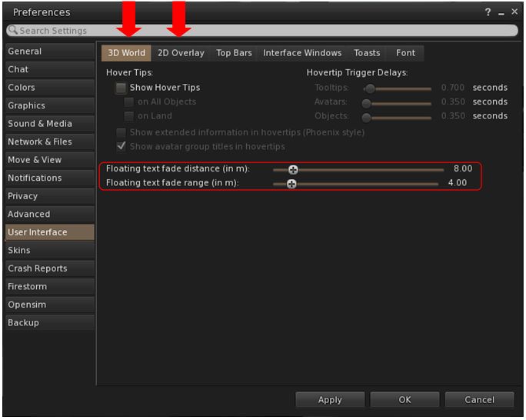Open the Font tab
The height and width of the screenshot is (420, 526).
(x=405, y=53)
